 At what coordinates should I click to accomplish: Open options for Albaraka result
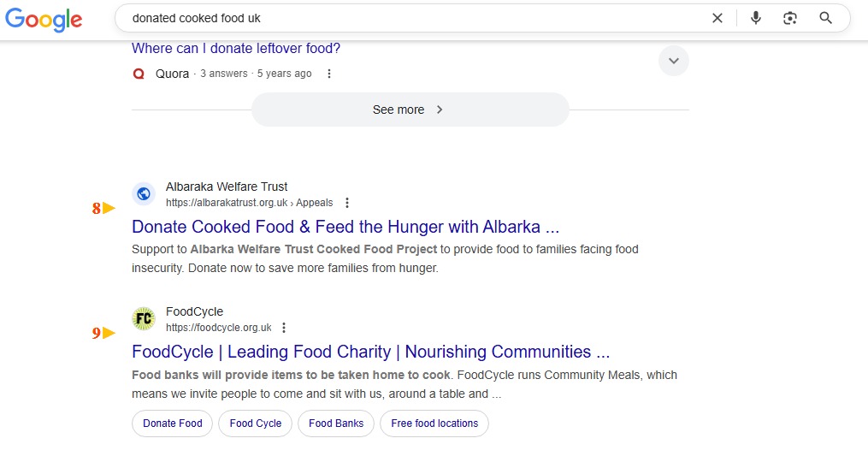347,203
